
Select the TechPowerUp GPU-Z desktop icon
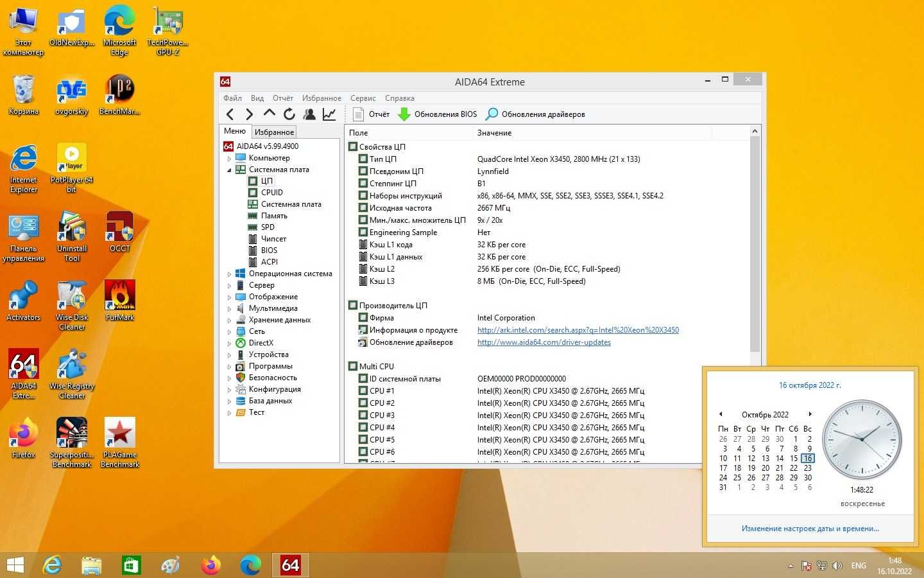click(x=167, y=31)
